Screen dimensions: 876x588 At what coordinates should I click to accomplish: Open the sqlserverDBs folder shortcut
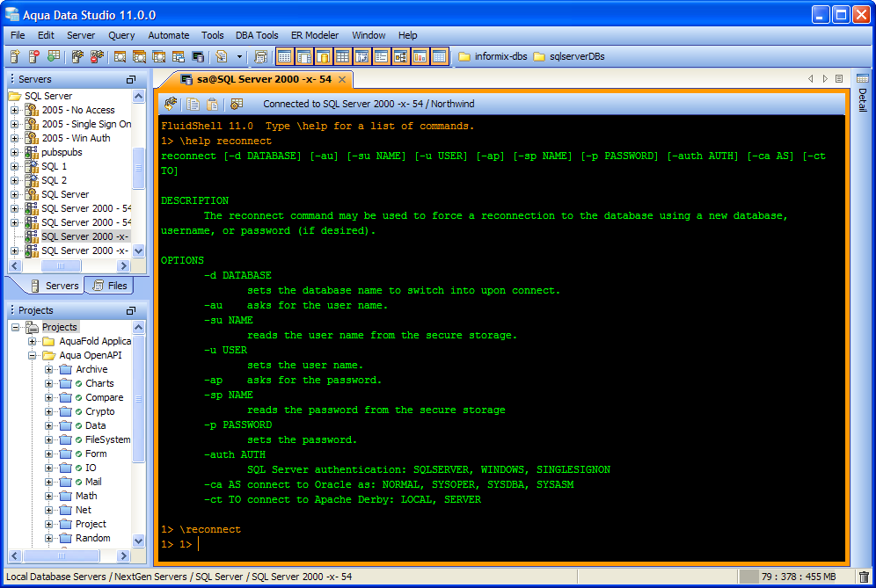[x=569, y=56]
